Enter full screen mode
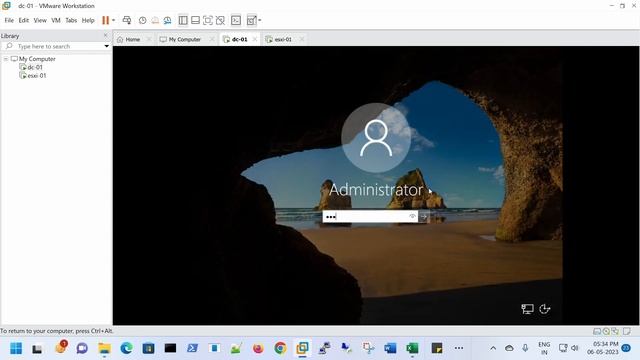The height and width of the screenshot is (360, 640). tap(208, 20)
